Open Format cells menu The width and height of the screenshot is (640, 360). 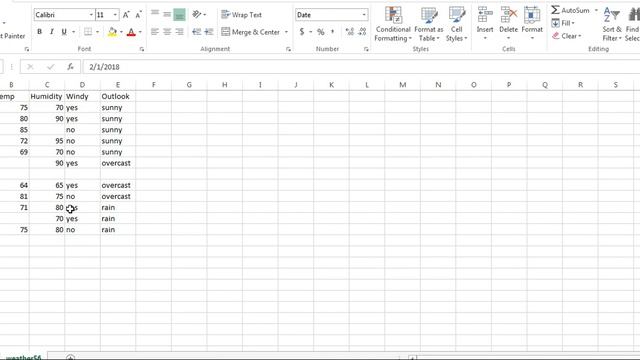[x=532, y=24]
